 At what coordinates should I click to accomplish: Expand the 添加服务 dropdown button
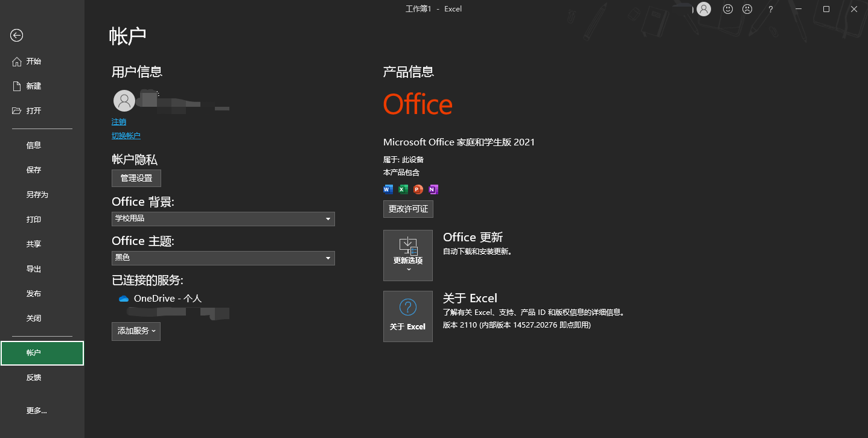(x=136, y=331)
